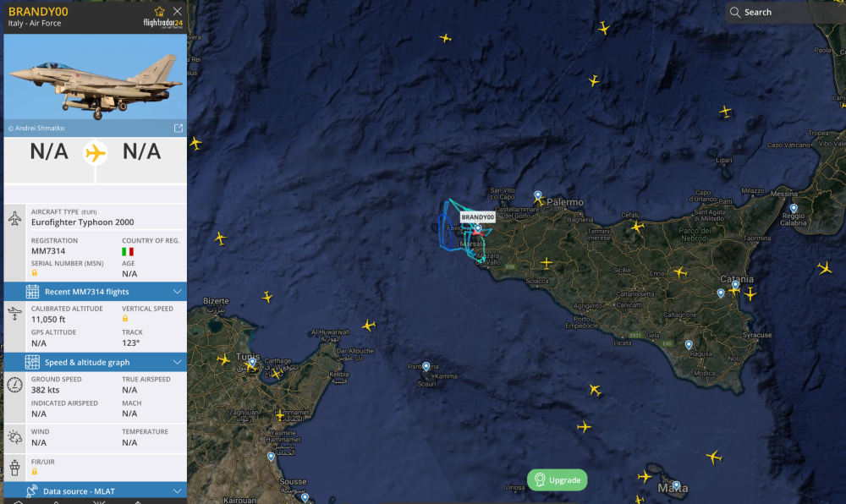Expand the Speed & altitude graph chevron
The height and width of the screenshot is (504, 846).
pyautogui.click(x=177, y=362)
